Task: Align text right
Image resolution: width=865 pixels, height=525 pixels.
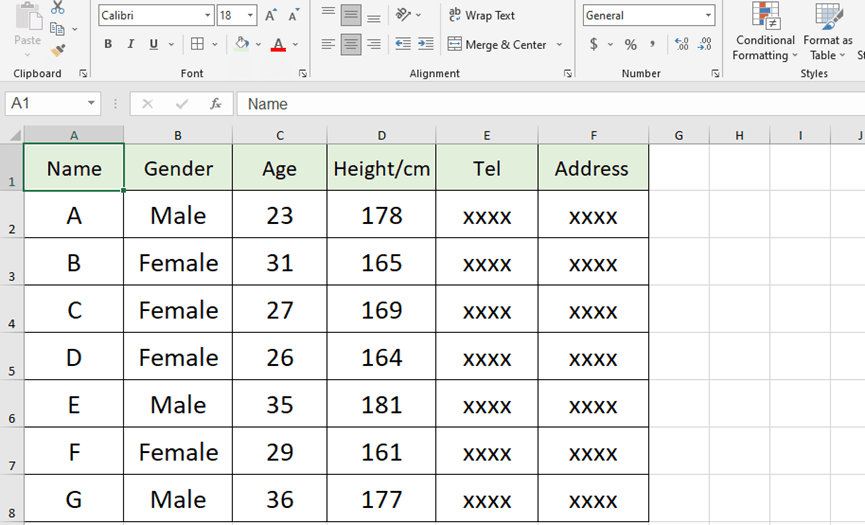Action: pos(373,44)
